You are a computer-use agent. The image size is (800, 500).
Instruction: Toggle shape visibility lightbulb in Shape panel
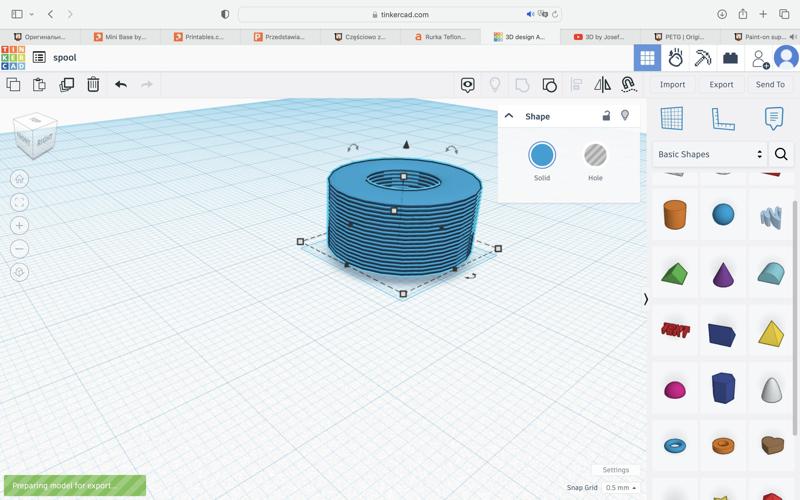tap(625, 116)
